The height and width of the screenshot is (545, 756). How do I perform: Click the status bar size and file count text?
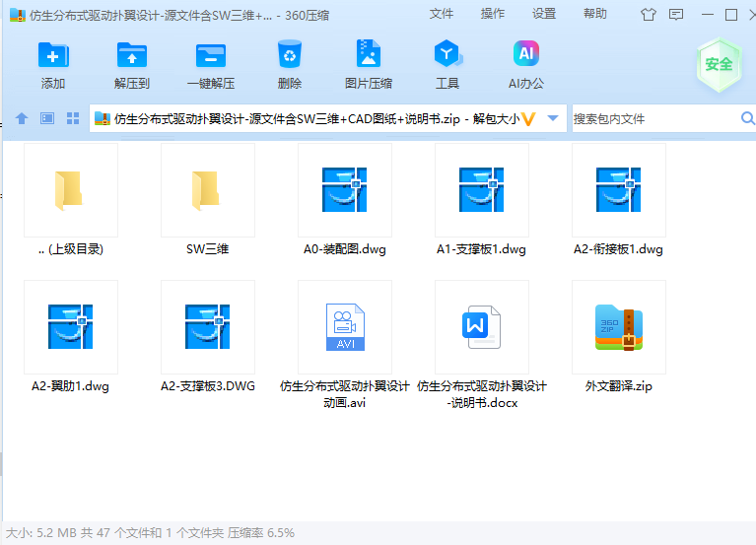(150, 533)
